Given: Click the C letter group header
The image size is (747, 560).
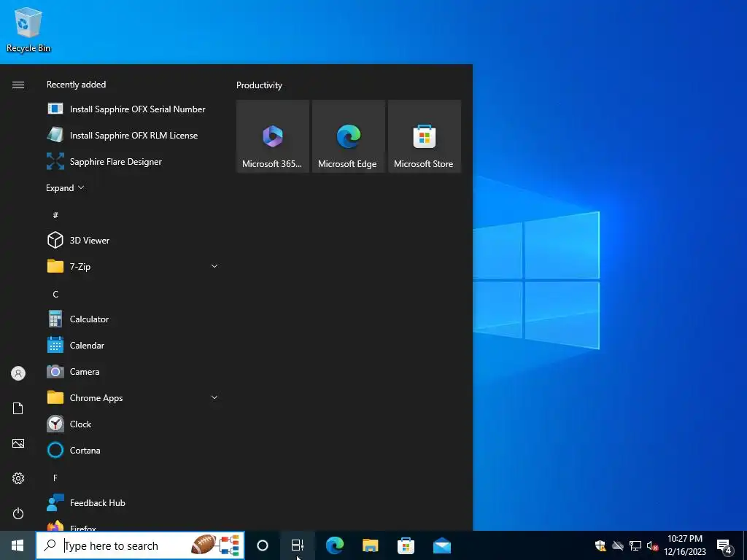Looking at the screenshot, I should pos(55,295).
